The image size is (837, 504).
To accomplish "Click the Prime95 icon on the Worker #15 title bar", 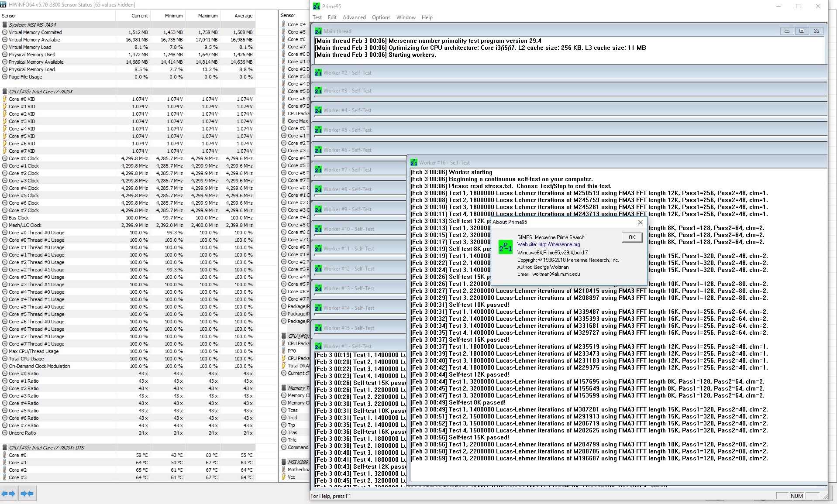I will click(x=318, y=328).
